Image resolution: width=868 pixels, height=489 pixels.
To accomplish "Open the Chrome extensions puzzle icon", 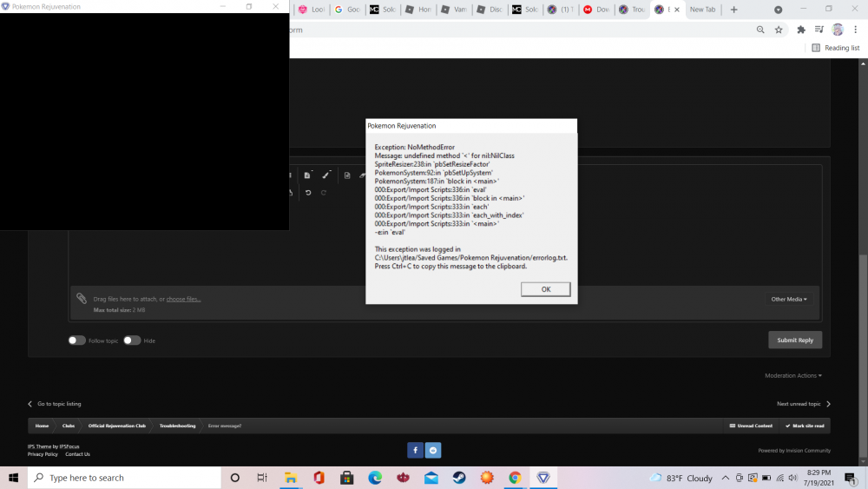I will [x=800, y=30].
